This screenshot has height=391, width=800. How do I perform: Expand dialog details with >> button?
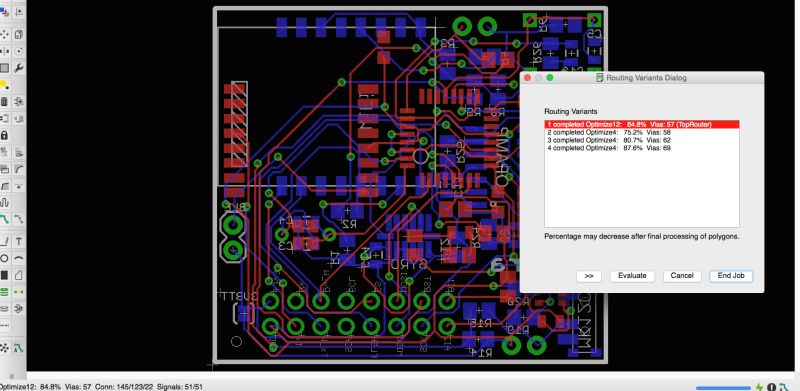click(x=589, y=276)
